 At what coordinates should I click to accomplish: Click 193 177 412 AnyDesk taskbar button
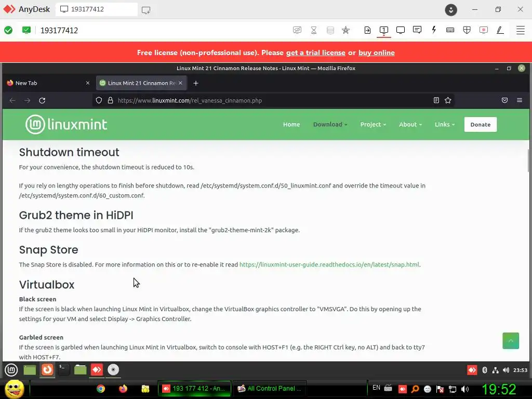[194, 389]
